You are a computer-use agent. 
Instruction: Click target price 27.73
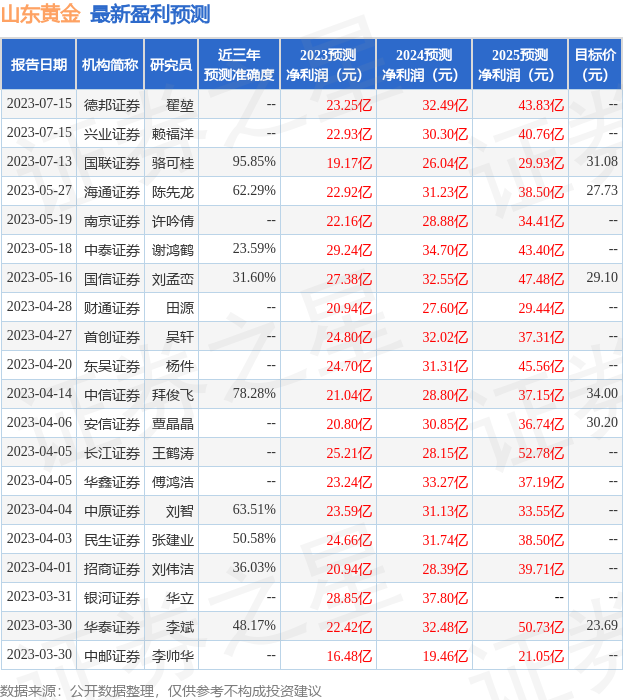click(x=602, y=190)
